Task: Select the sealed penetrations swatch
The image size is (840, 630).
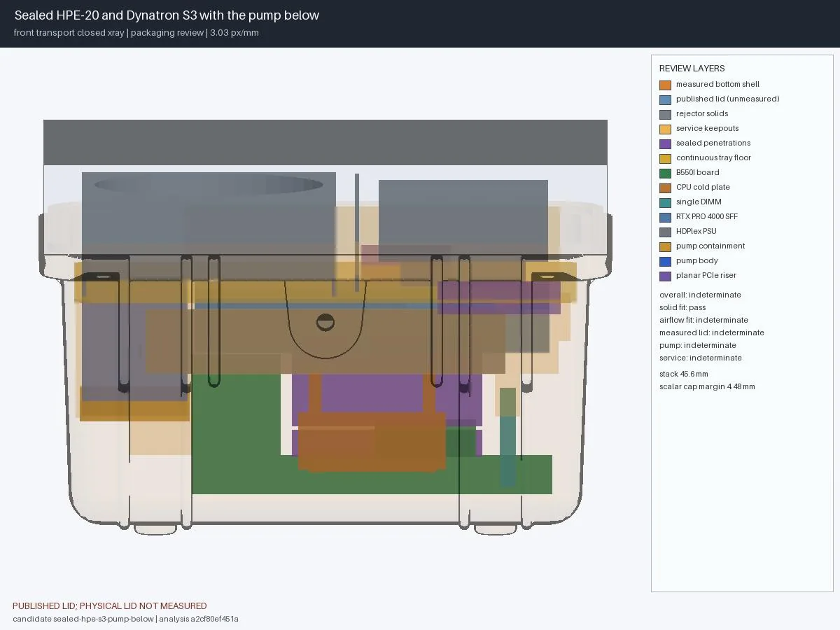Action: pyautogui.click(x=665, y=143)
